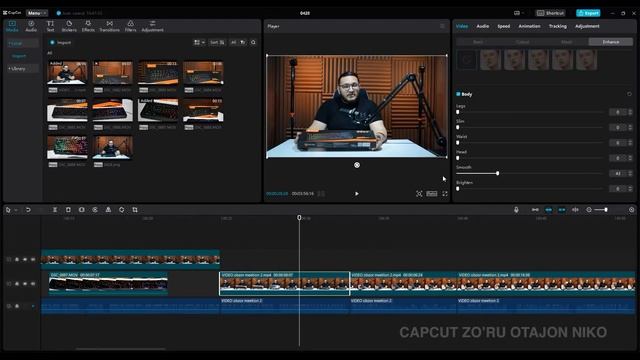Image resolution: width=640 pixels, height=360 pixels.
Task: Open the player menu hamburger icon
Action: (442, 26)
